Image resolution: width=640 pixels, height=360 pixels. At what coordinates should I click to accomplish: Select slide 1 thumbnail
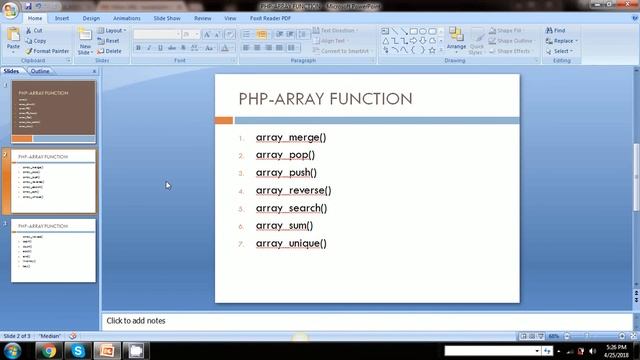[x=53, y=111]
